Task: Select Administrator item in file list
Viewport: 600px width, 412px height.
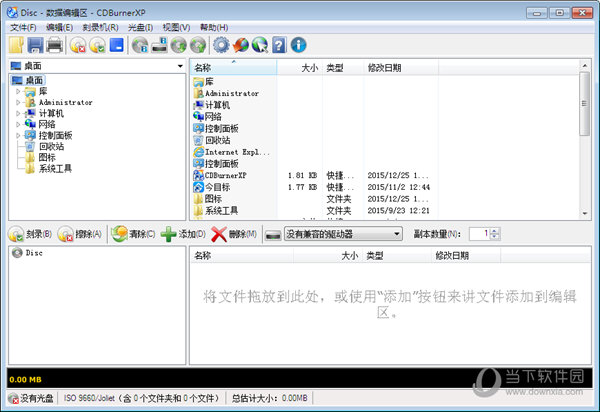Action: click(226, 93)
